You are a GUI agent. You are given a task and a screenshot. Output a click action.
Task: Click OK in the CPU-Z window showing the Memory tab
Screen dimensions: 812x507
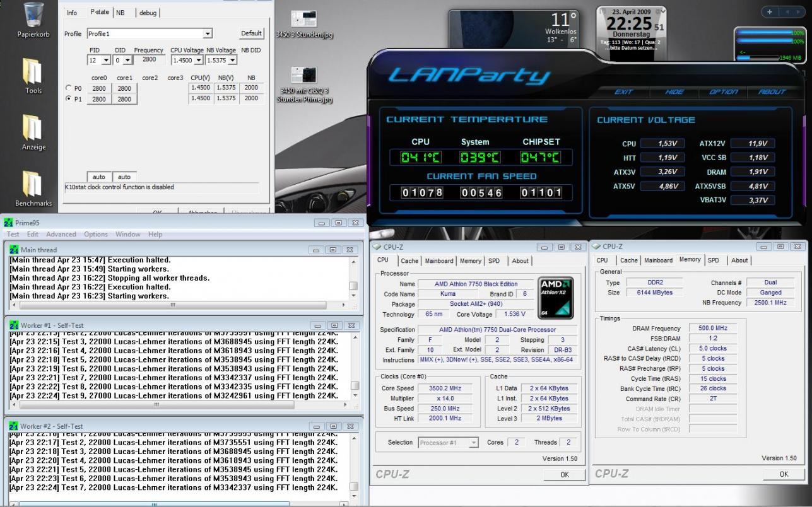[784, 474]
